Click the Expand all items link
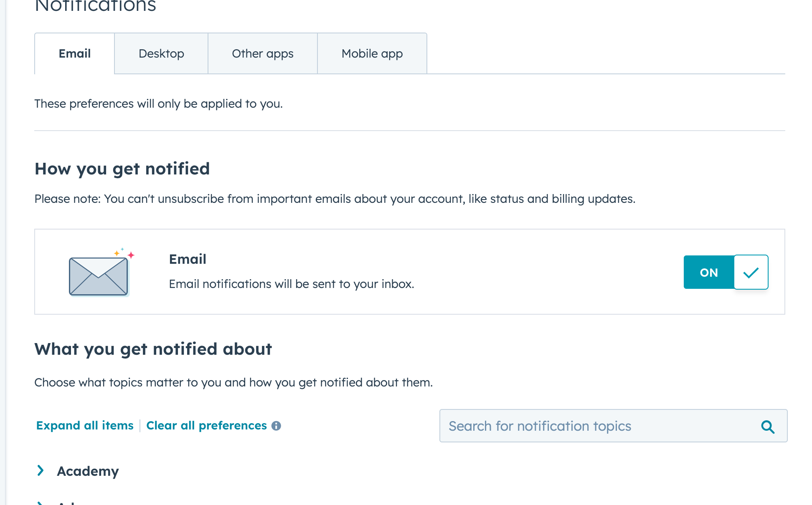 (x=84, y=425)
